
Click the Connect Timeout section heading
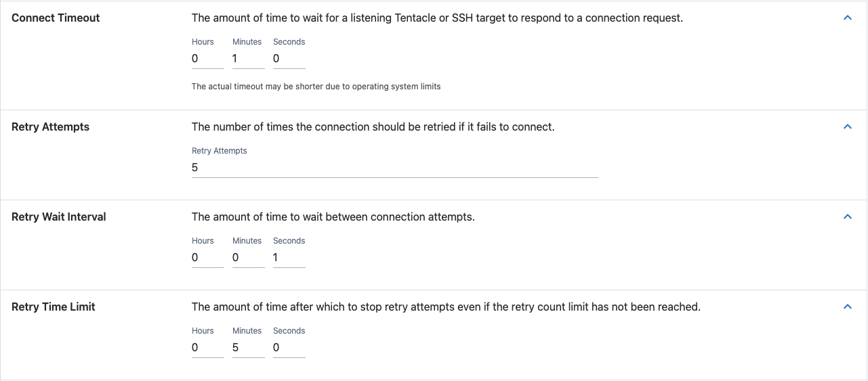pyautogui.click(x=56, y=18)
